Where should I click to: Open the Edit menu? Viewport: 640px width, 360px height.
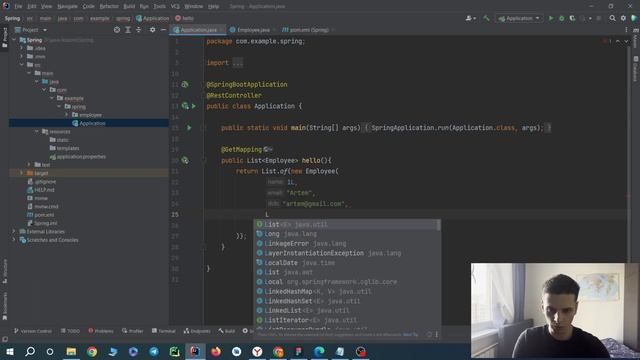tap(32, 7)
